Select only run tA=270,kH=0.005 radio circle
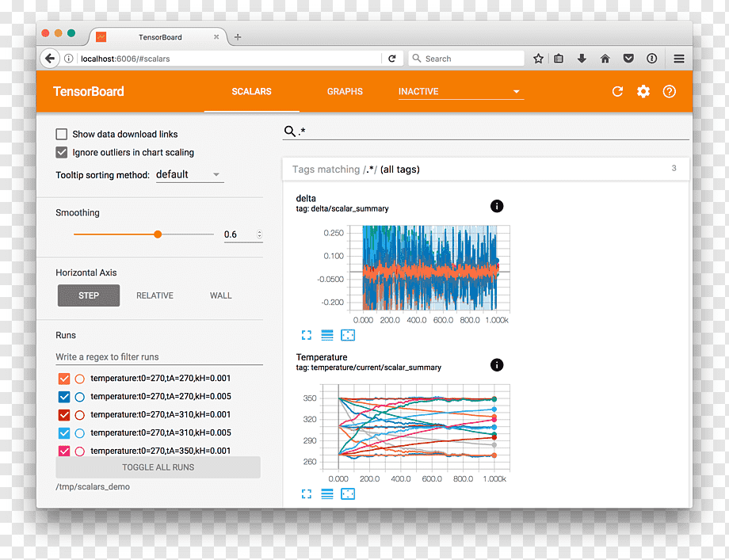Screen dimensions: 729x560 point(79,397)
